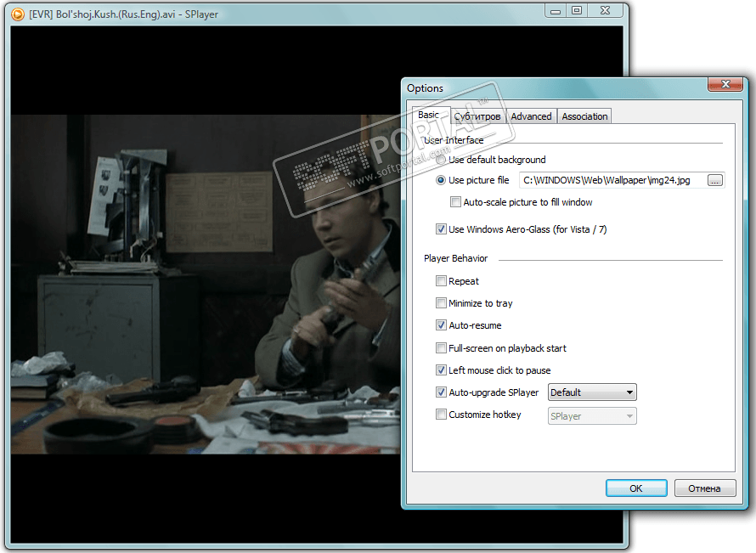
Task: Close the SPlayer main window
Action: coord(606,10)
